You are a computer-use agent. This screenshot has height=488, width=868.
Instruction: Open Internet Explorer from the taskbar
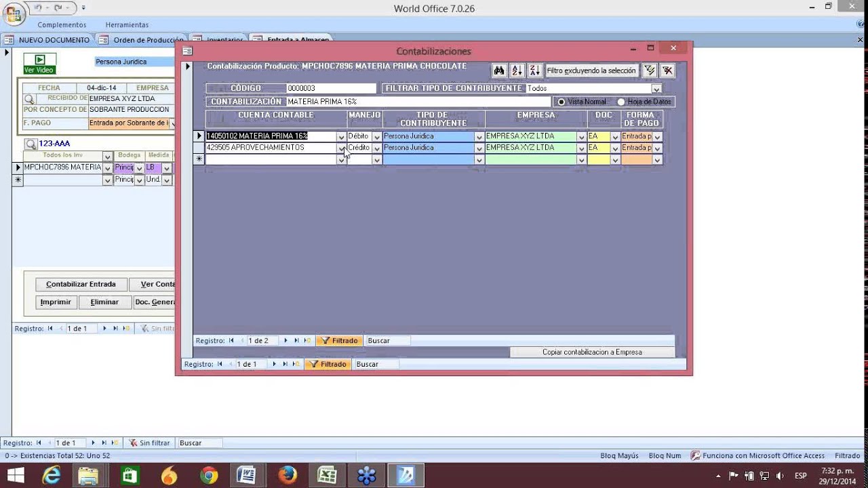[51, 476]
